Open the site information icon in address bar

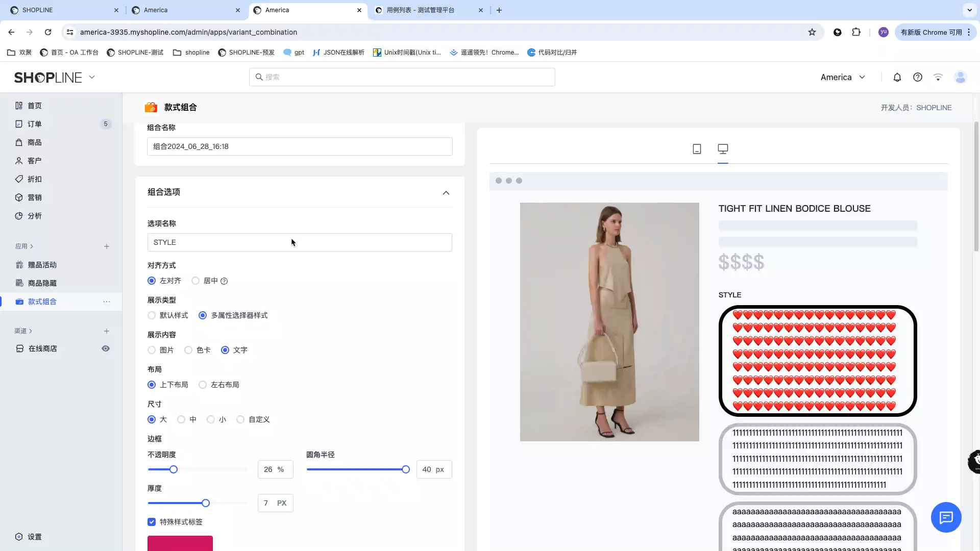click(70, 32)
